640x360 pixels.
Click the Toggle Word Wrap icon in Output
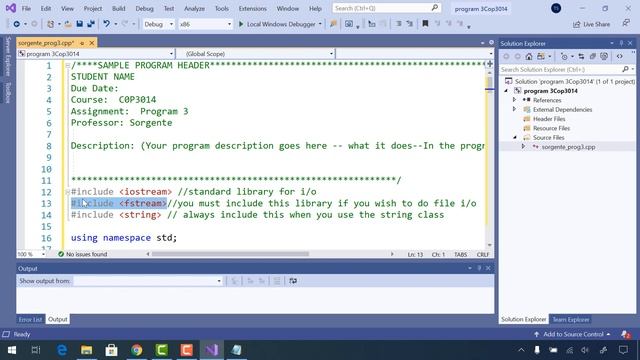tap(293, 281)
